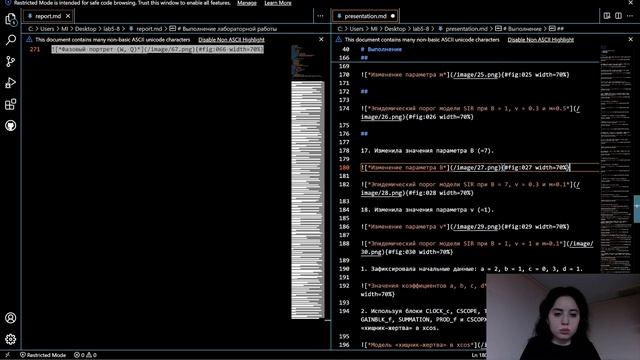Disable Non ASCII Highlight in presentation.md
This screenshot has width=640, height=360.
(541, 40)
